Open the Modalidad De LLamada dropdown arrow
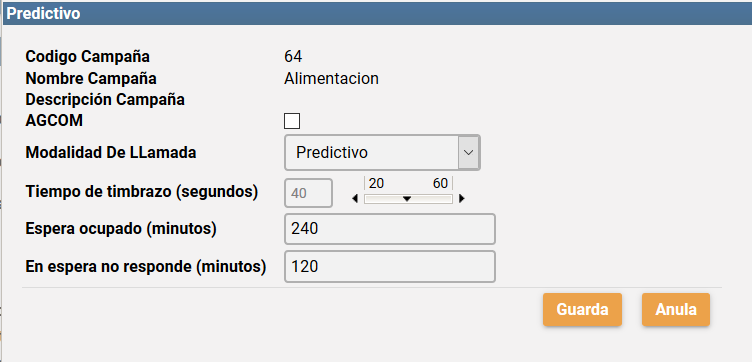The image size is (752, 362). pos(469,152)
